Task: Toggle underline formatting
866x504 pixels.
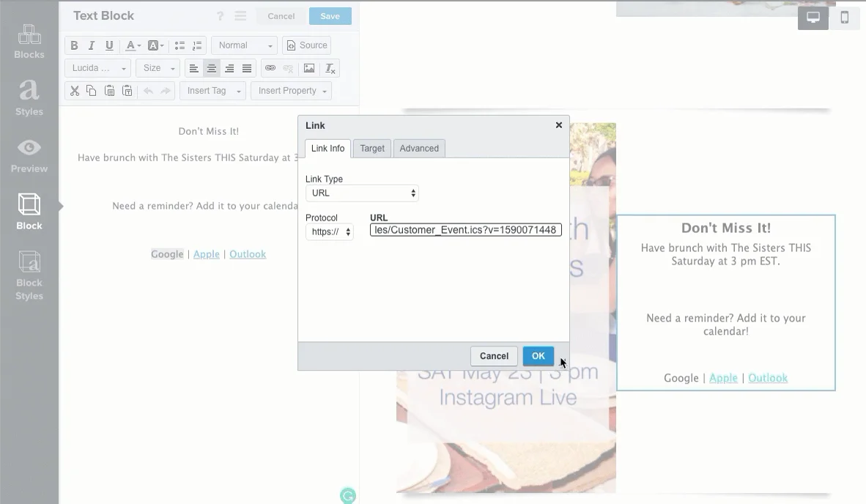Action: tap(109, 45)
